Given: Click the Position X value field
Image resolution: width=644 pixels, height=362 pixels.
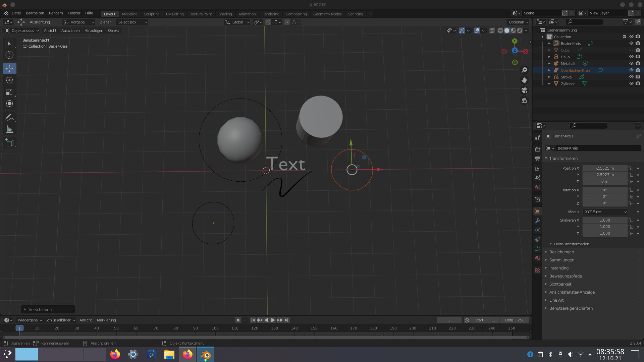Looking at the screenshot, I should [x=604, y=168].
